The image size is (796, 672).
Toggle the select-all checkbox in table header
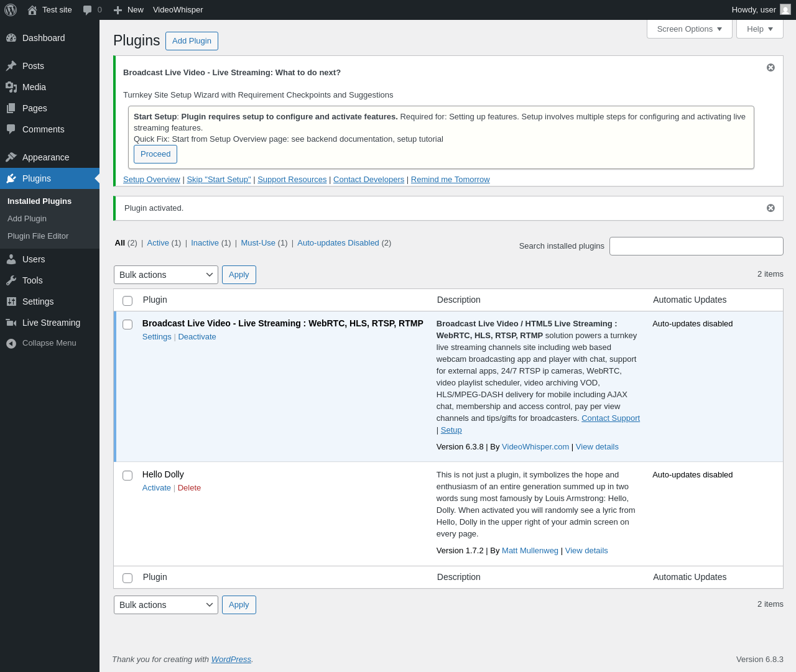coord(127,301)
